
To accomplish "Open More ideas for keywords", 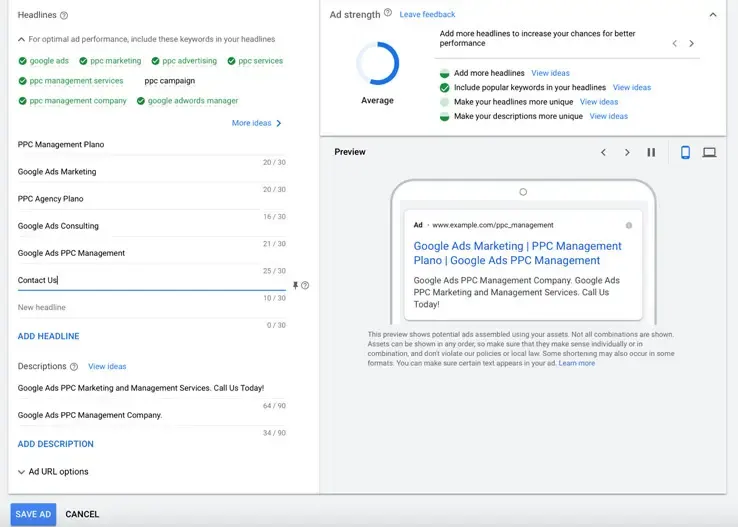I will pyautogui.click(x=256, y=123).
